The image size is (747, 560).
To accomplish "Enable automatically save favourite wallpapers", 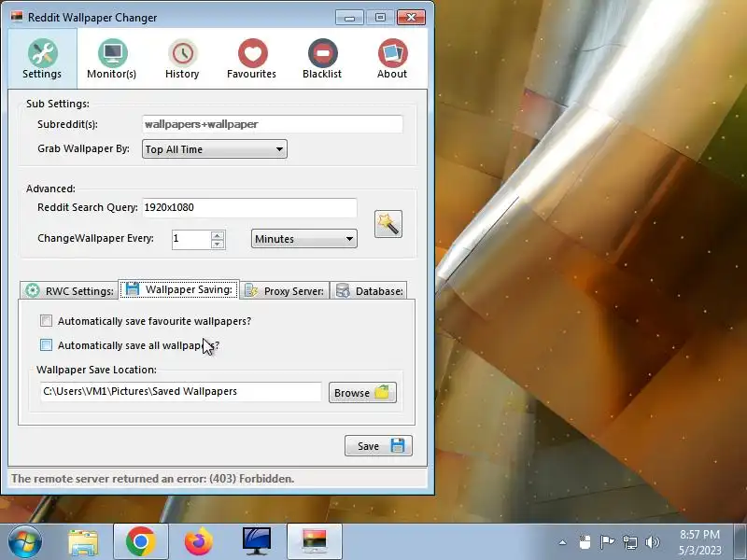I will 46,321.
